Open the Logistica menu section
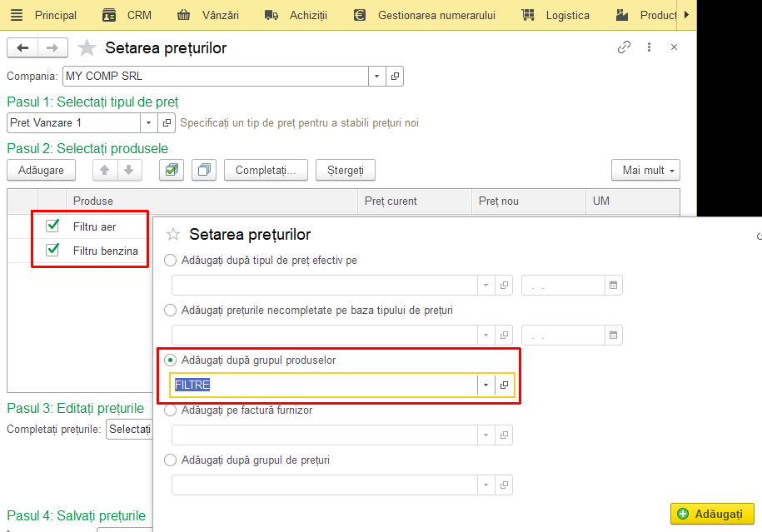 coord(555,15)
